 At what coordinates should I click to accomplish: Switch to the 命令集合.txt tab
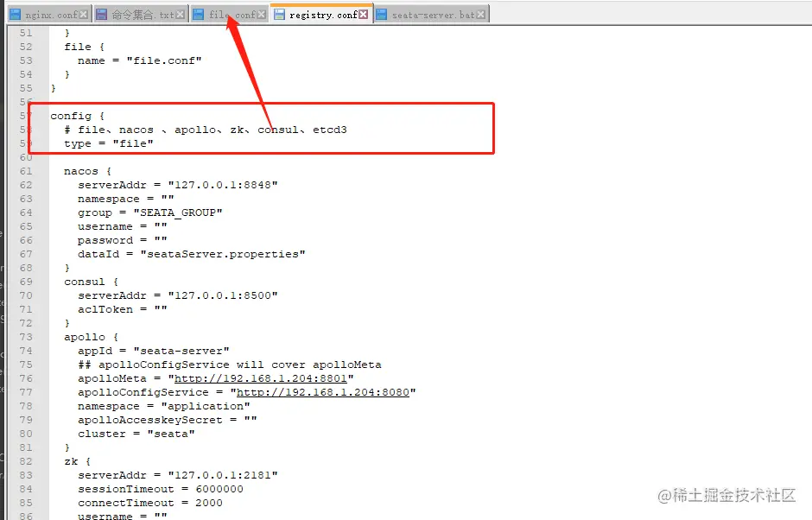click(140, 15)
